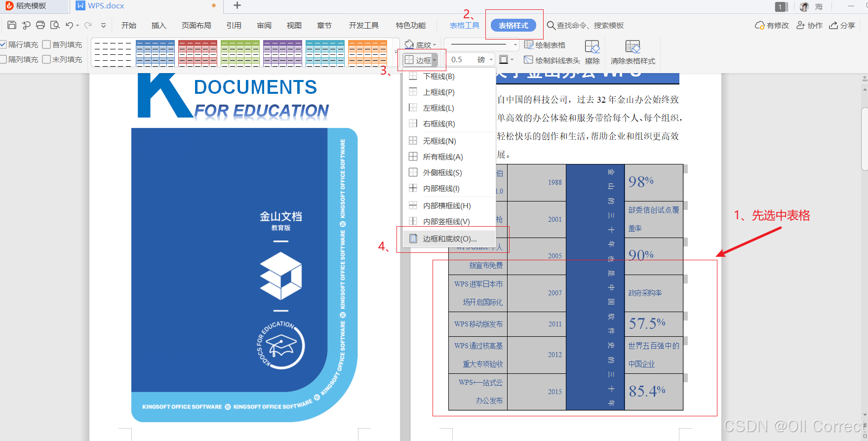The height and width of the screenshot is (441, 868).
Task: Click the export-to-PDF icon beside save
Action: click(x=26, y=25)
